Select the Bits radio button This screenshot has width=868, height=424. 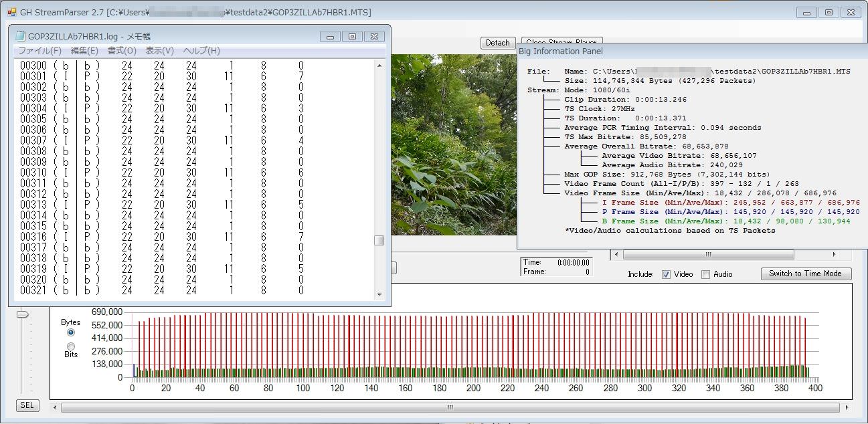[x=71, y=346]
